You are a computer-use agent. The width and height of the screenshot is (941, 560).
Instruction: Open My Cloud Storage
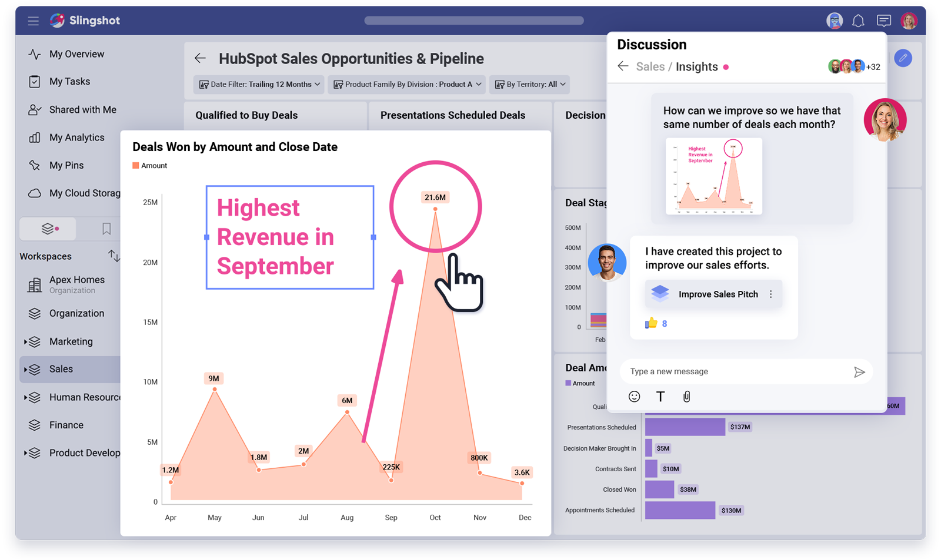pos(85,193)
